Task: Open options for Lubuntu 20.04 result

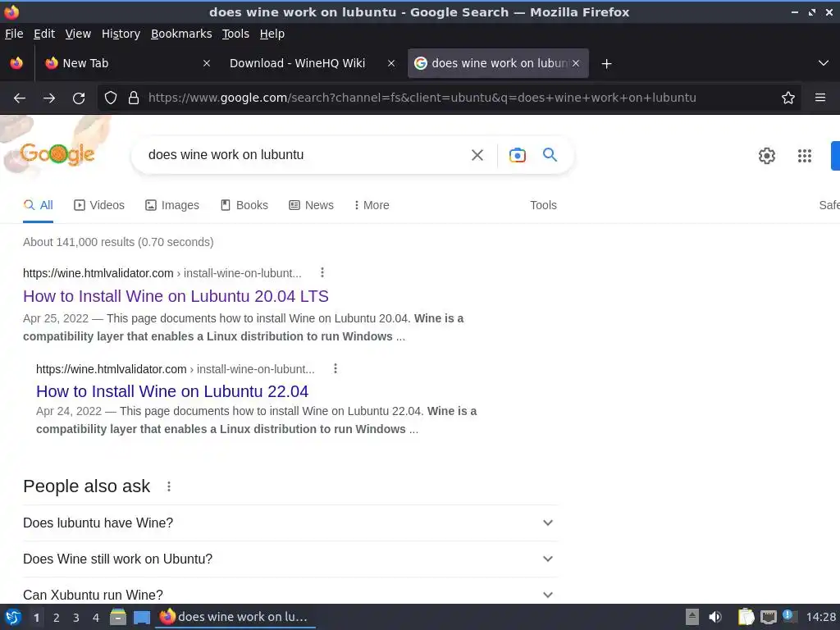Action: pos(322,272)
